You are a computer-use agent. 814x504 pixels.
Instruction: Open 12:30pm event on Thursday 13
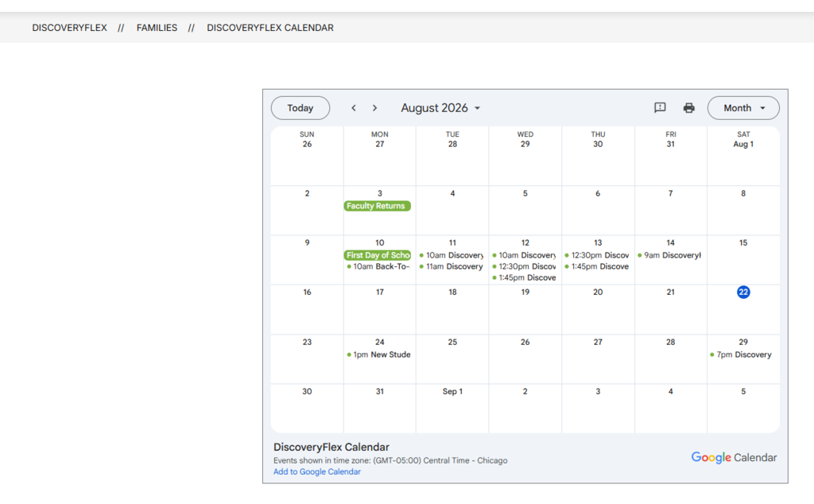pos(597,255)
